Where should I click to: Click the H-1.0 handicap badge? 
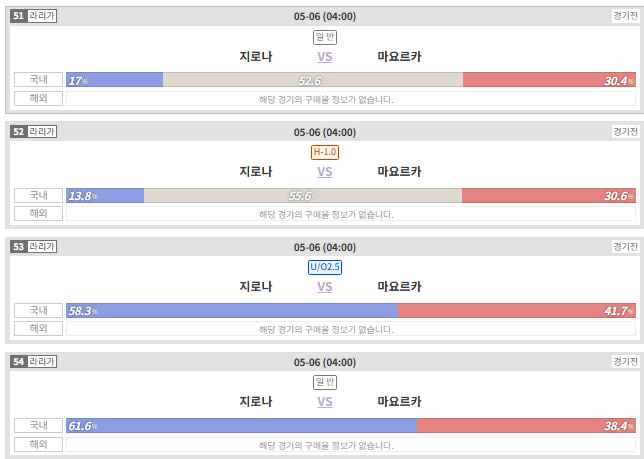pos(325,152)
